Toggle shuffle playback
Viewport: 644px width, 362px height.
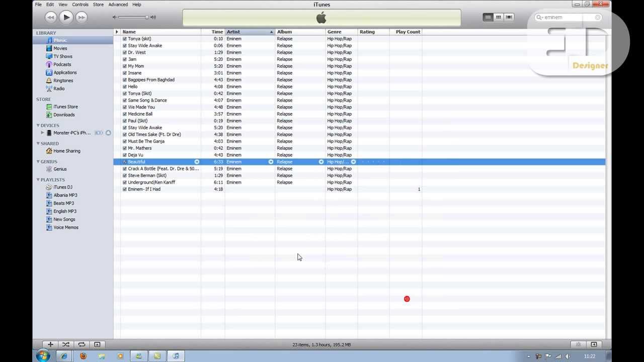pyautogui.click(x=66, y=344)
